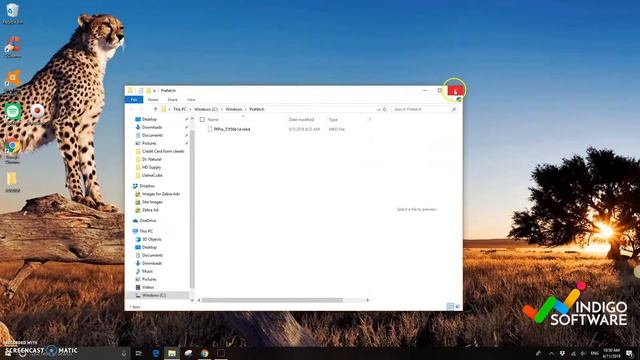Sort by the Type column header
The width and height of the screenshot is (640, 360).
[333, 120]
